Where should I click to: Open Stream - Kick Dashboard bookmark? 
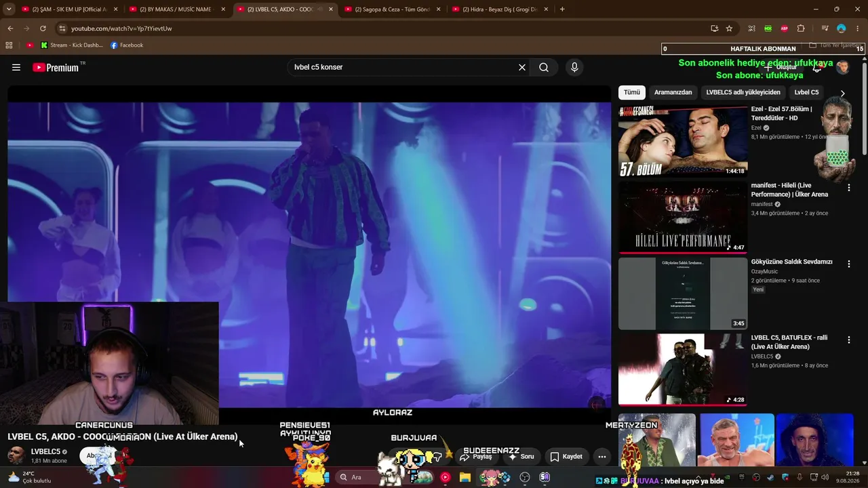pos(72,45)
